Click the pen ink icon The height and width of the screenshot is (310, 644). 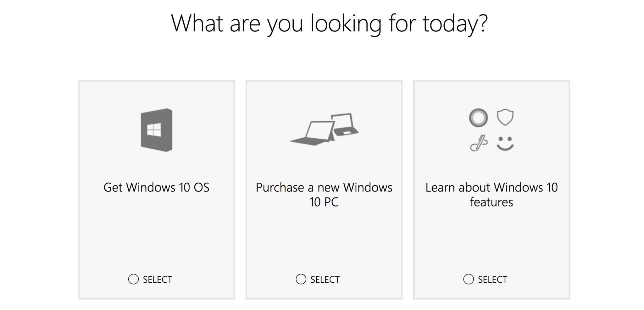coord(478,143)
